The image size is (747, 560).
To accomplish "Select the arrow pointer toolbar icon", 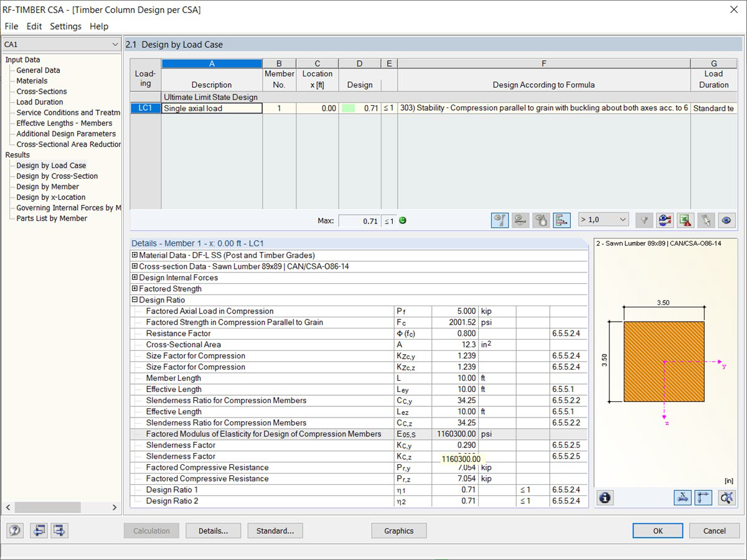I will point(706,220).
